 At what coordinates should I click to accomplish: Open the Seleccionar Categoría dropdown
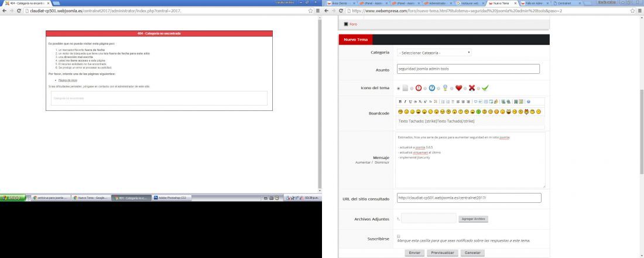coord(434,53)
